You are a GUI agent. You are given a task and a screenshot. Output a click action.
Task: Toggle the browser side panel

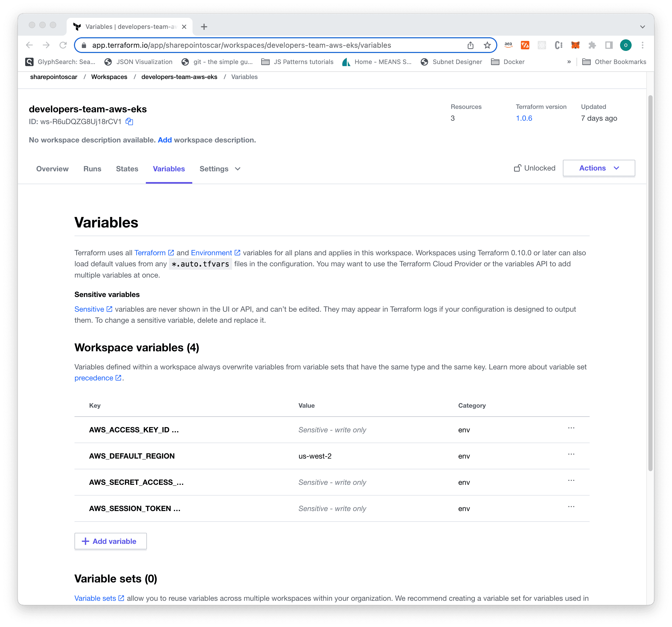click(609, 45)
